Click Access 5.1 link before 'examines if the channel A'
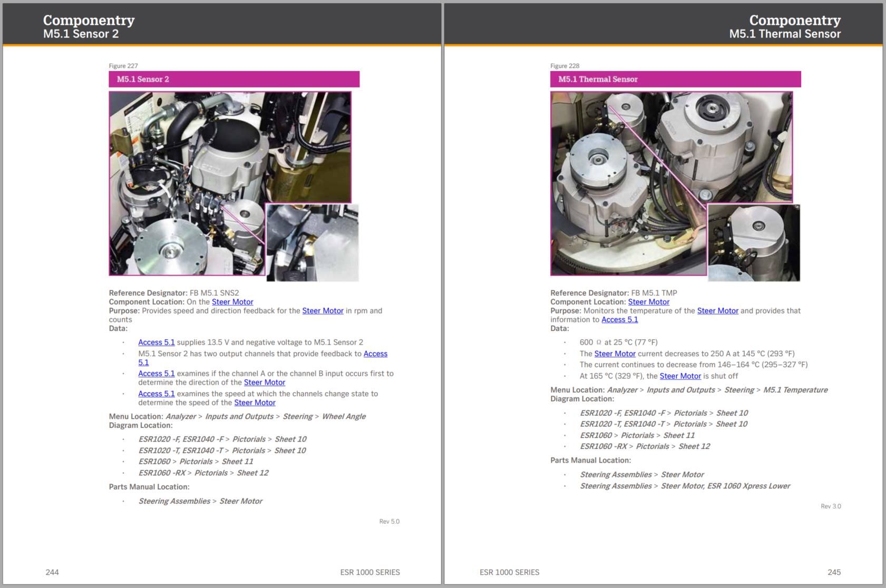Screen dimensions: 886x588 [156, 374]
